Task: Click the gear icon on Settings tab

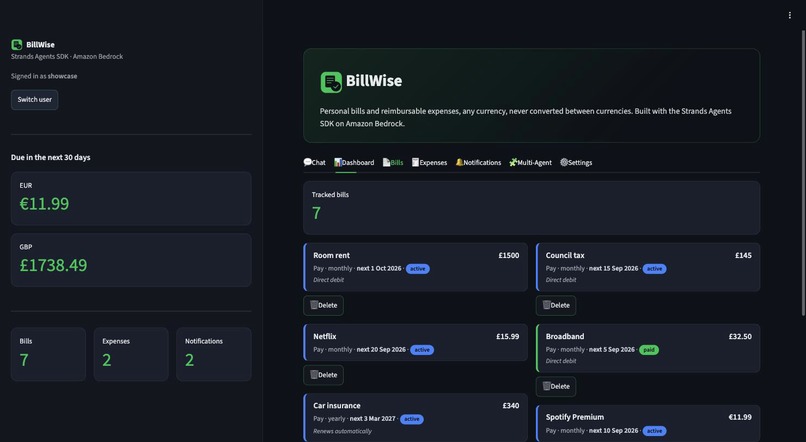Action: coord(564,162)
